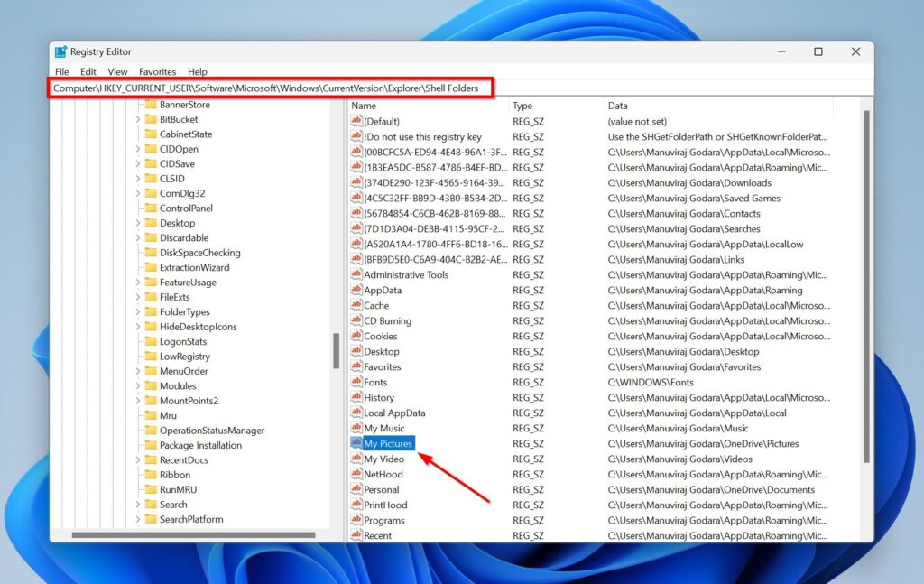Sort values by the Type column
This screenshot has height=584, width=924.
[x=522, y=105]
